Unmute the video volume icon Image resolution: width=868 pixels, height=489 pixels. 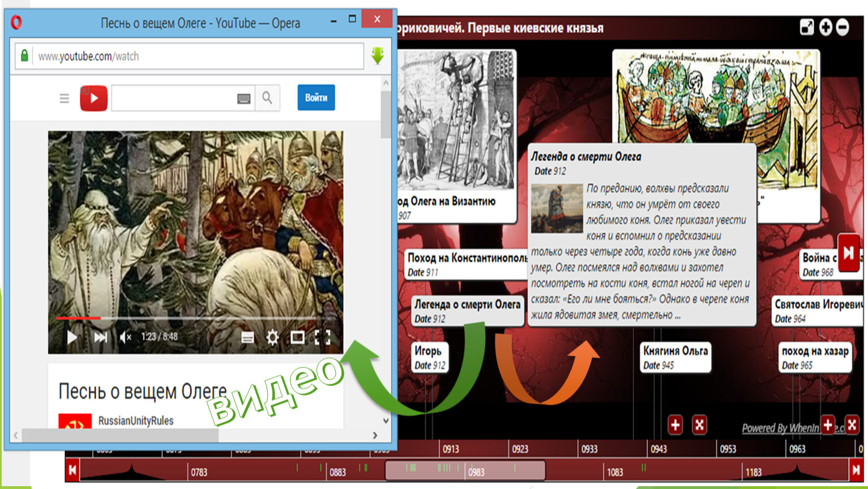126,337
